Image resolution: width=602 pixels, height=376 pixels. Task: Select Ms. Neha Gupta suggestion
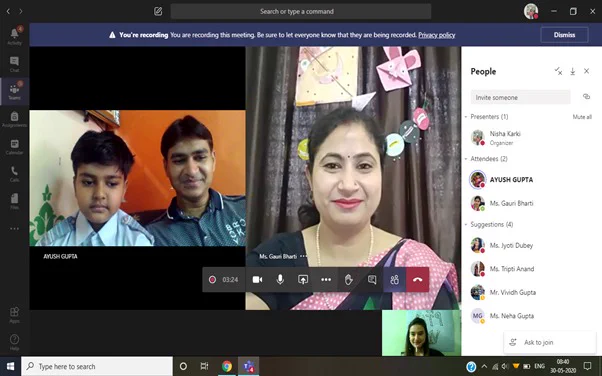(531, 316)
